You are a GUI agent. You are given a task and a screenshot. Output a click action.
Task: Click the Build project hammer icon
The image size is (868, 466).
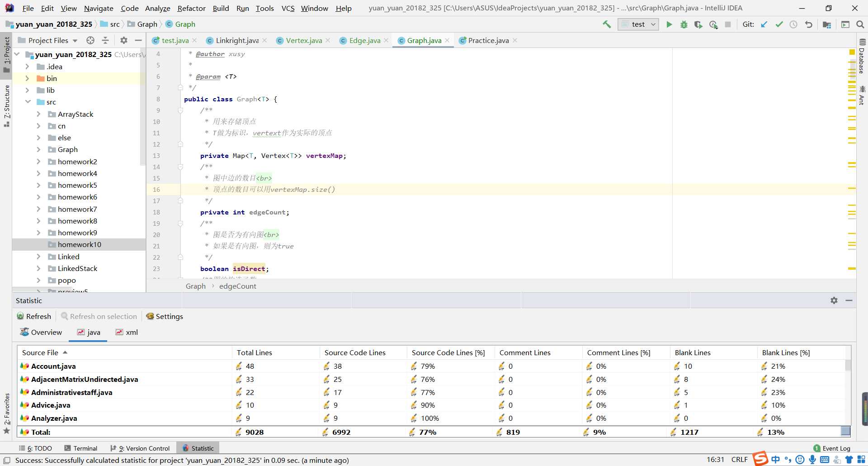pos(607,24)
